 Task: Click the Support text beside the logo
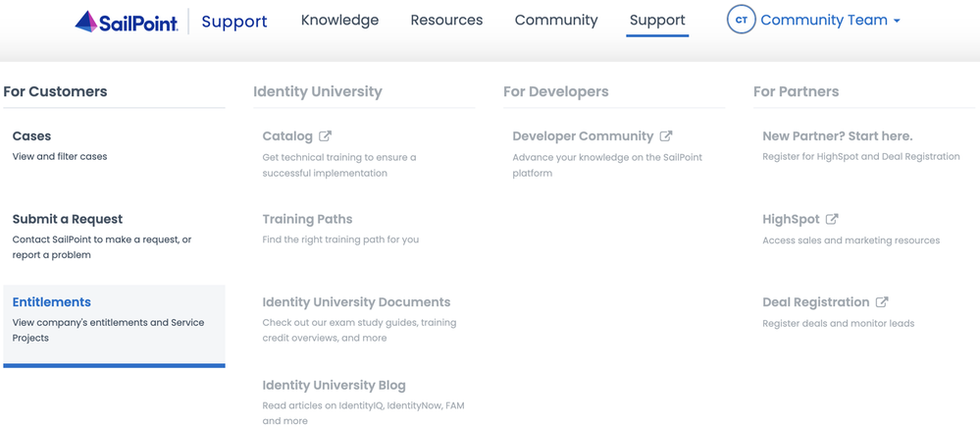[x=234, y=21]
